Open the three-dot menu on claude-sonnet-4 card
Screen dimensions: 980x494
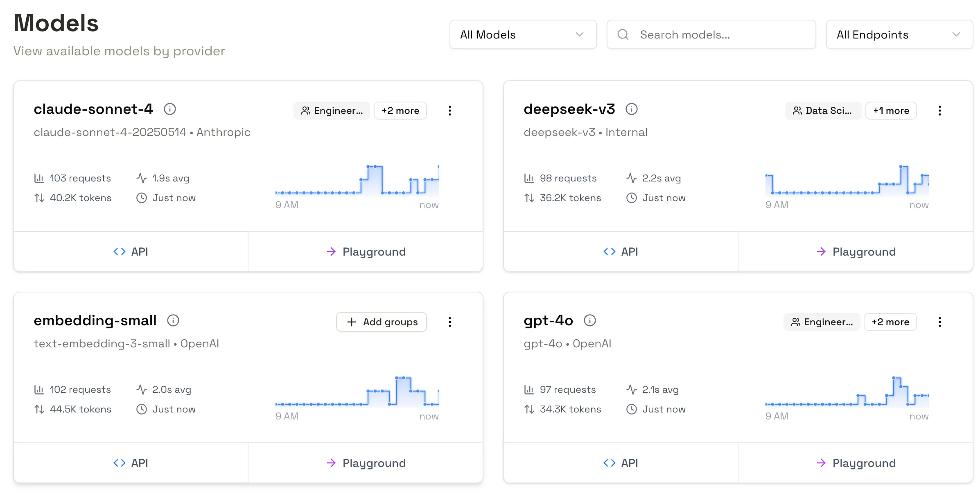click(x=450, y=111)
